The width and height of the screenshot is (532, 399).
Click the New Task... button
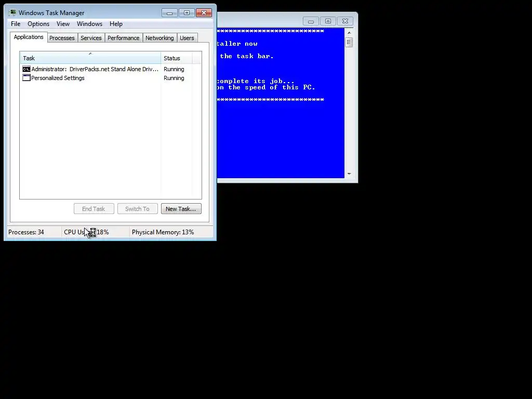(x=181, y=209)
